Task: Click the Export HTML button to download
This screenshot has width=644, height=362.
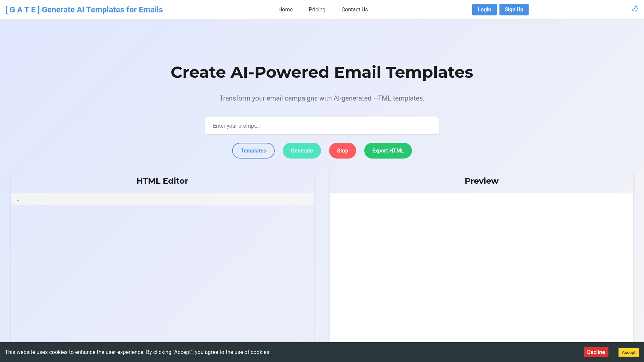Action: [388, 150]
